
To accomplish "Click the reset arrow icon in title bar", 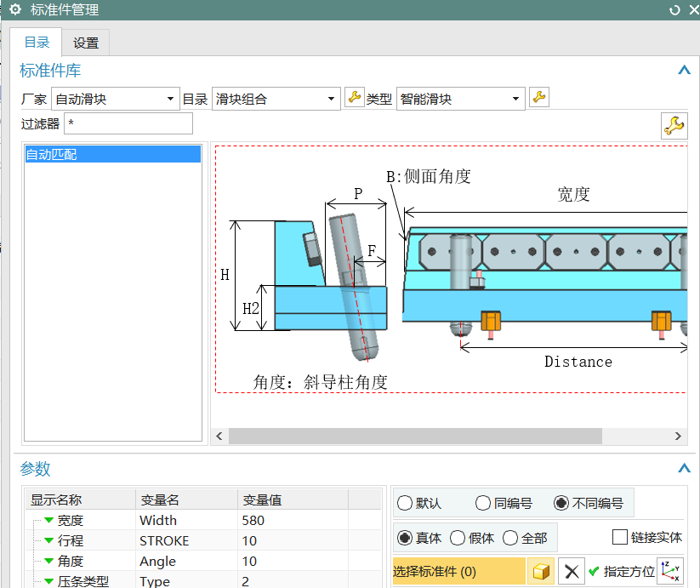I will pos(674,10).
